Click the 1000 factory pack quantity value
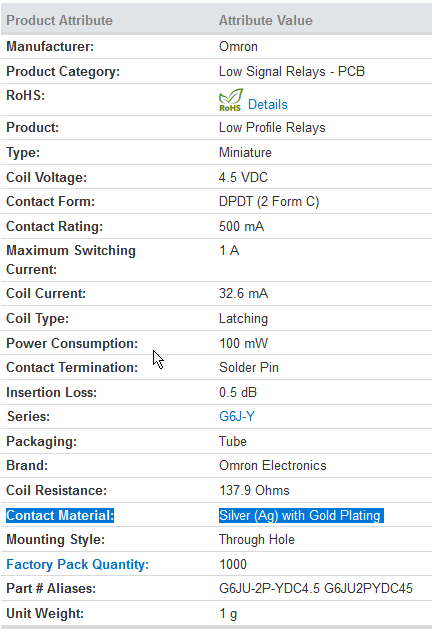 pos(233,564)
